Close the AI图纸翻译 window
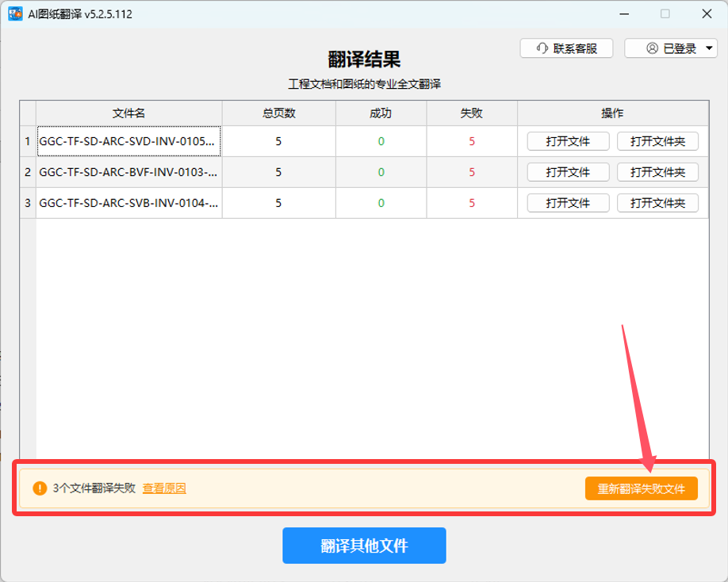The width and height of the screenshot is (728, 582). (x=707, y=14)
